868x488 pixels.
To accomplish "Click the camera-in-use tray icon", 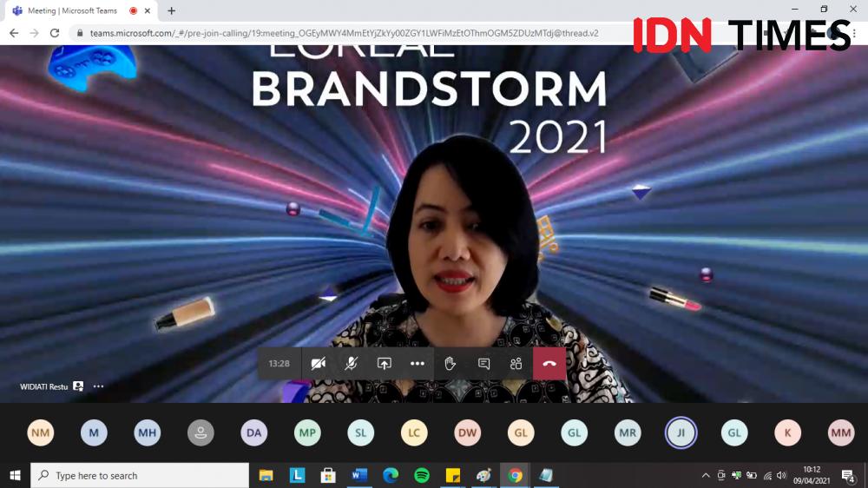I will 721,475.
